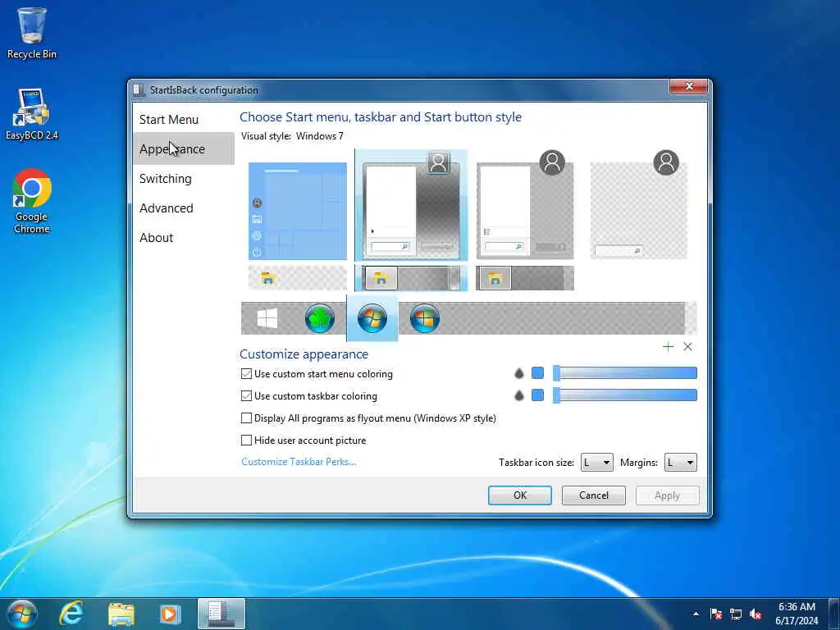
Task: Show hidden tray icons arrow
Action: pos(696,614)
